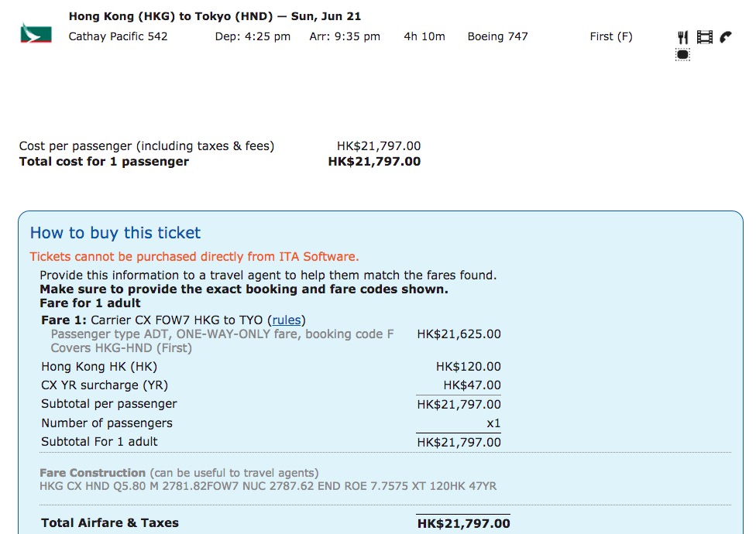Click the Cathay Pacific 542 flight number
The width and height of the screenshot is (756, 534).
pos(118,36)
